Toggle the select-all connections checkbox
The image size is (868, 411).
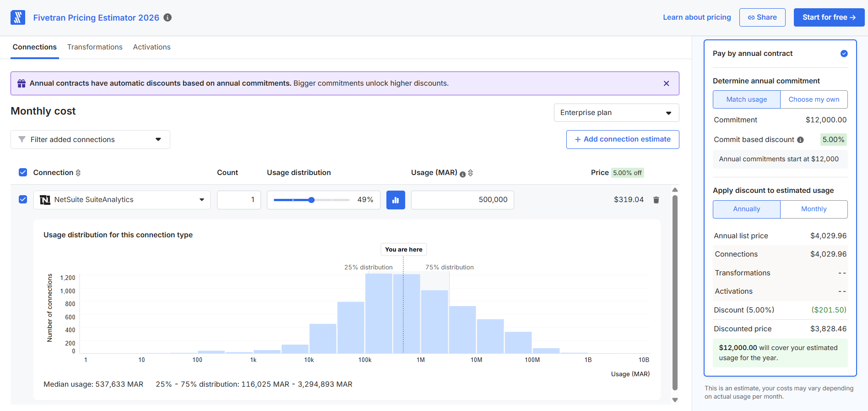[x=23, y=172]
